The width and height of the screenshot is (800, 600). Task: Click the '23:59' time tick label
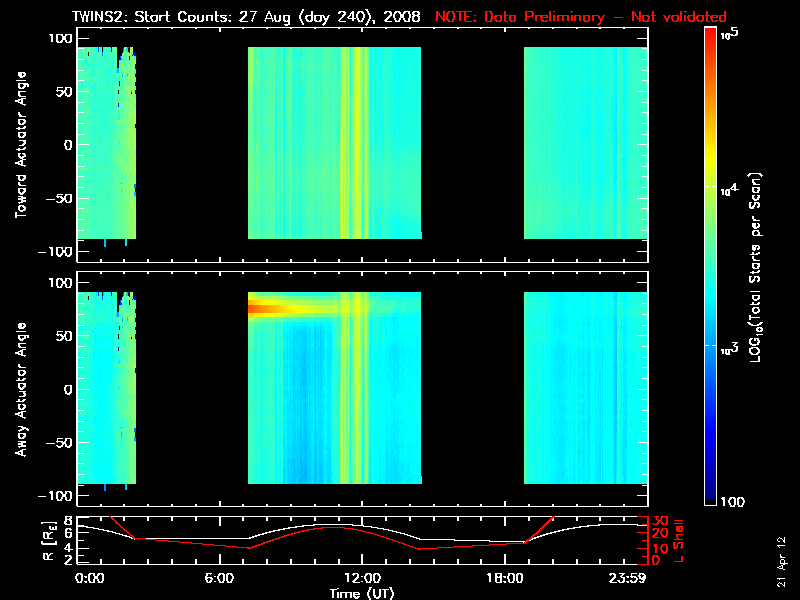tap(628, 579)
